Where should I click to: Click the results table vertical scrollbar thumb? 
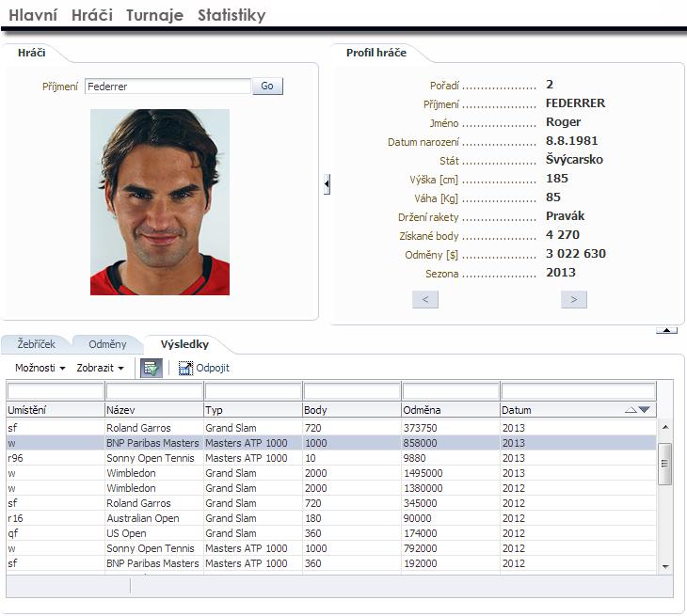pos(665,464)
